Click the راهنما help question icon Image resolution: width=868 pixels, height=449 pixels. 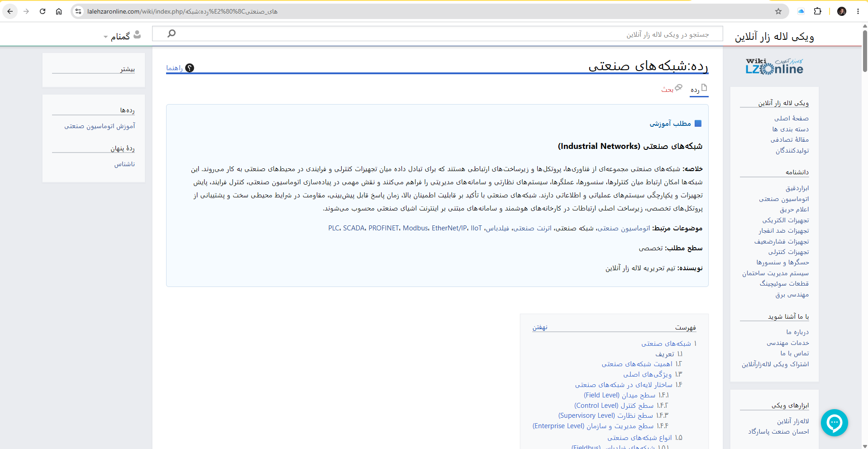[190, 68]
